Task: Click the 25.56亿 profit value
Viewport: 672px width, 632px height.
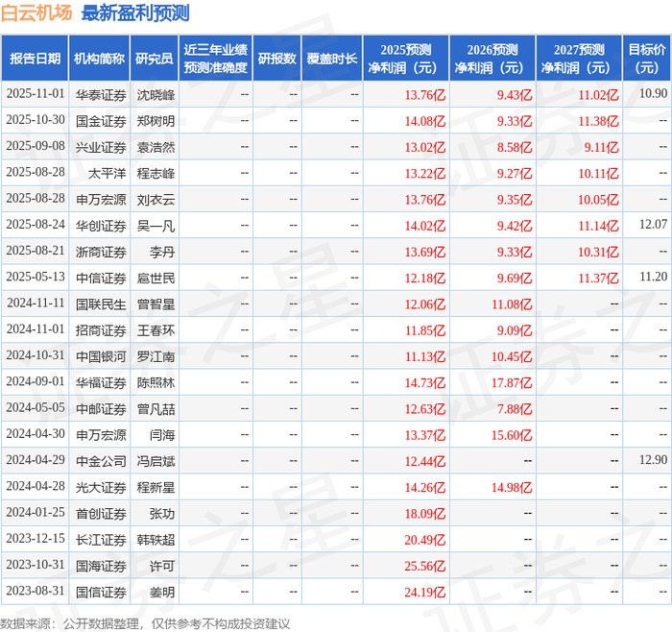Action: (425, 566)
